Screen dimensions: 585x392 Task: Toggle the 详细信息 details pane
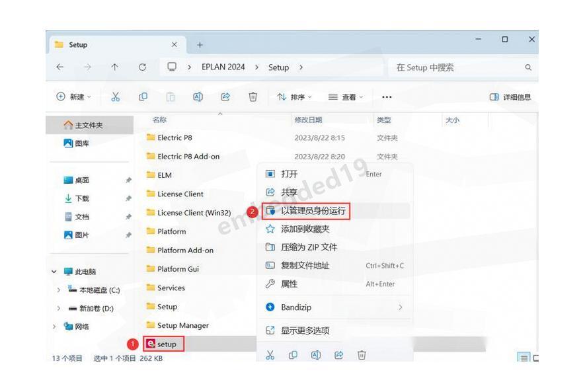click(x=510, y=97)
